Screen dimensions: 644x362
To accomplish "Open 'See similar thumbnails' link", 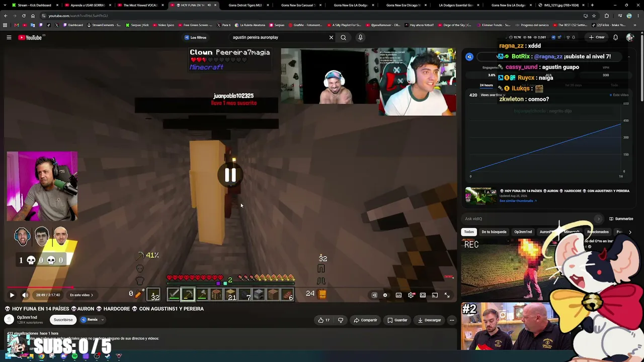I will [x=518, y=201].
